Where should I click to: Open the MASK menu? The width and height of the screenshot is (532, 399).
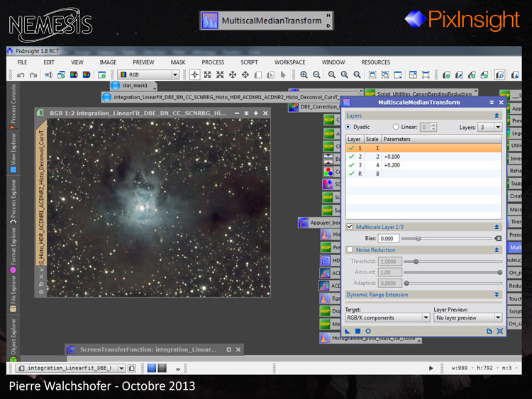(x=178, y=62)
